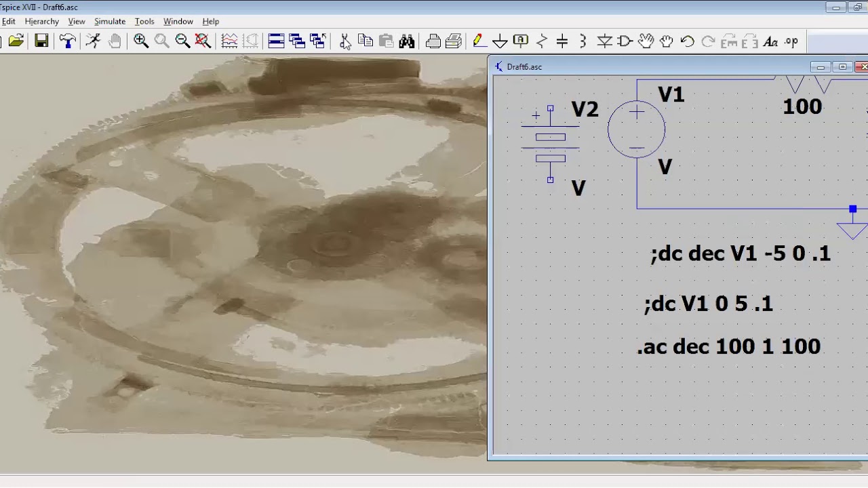This screenshot has height=488, width=868.
Task: Open the Component gate symbol browser
Action: point(625,41)
